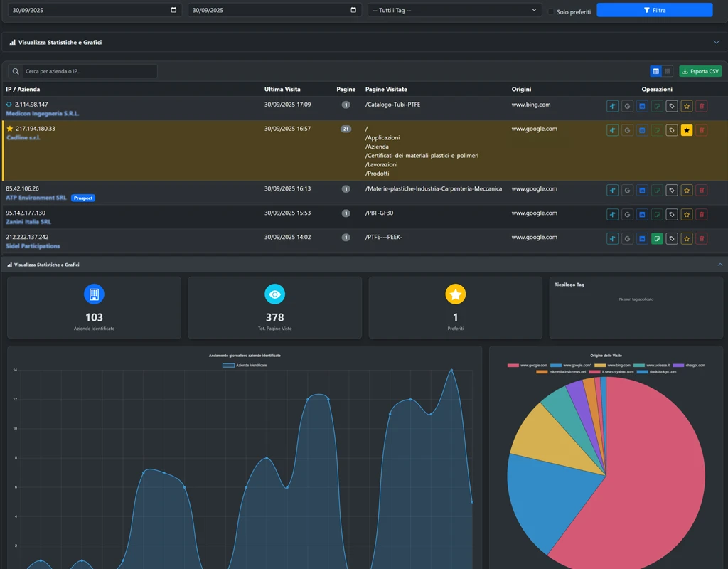The height and width of the screenshot is (569, 728).
Task: Click the Google search icon in the Medicon Ingegneria row
Action: [x=627, y=107]
